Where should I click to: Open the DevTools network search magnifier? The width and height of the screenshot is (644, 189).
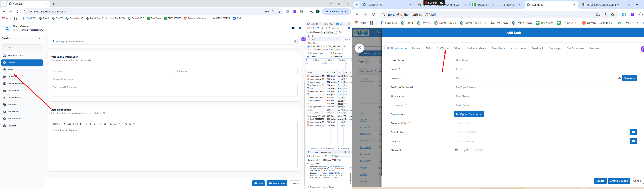pos(322,28)
